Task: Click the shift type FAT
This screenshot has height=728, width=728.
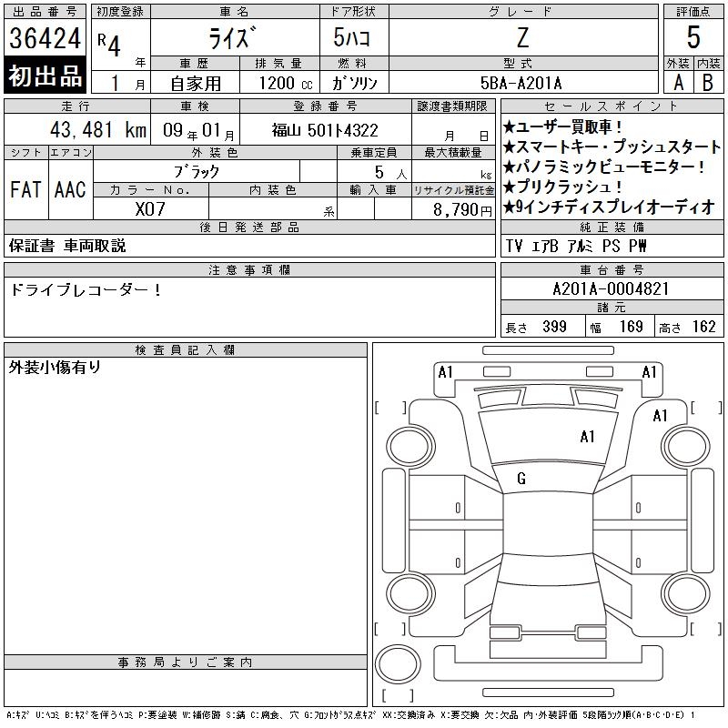Action: [25, 189]
